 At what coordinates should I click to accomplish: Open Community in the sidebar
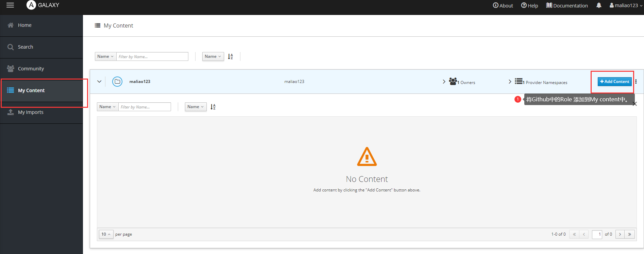click(41, 69)
